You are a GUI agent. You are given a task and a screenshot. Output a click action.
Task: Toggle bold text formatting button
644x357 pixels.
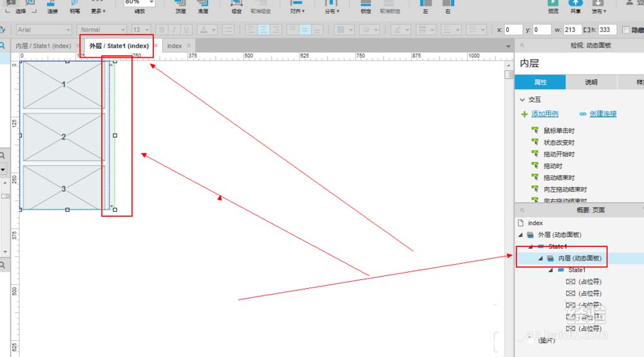click(162, 30)
